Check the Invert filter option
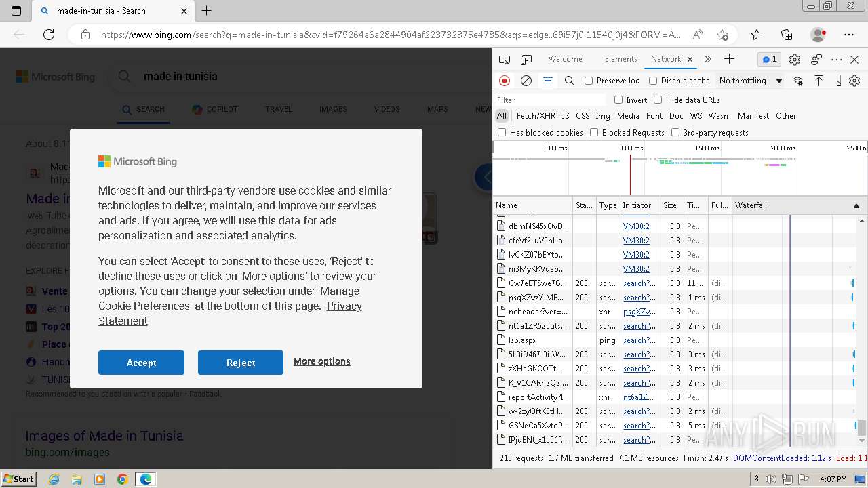Screen dimensions: 868x488 (x=618, y=100)
